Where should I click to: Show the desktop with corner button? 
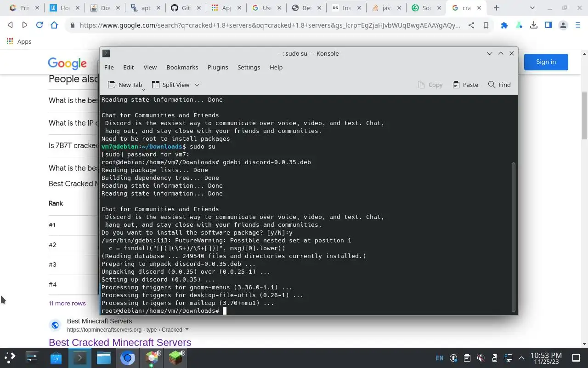576,358
